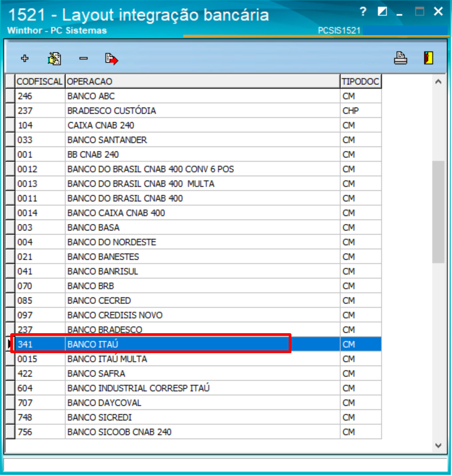Select the BANCO DO NORDESTE row
This screenshot has height=476, width=452.
[x=193, y=242]
